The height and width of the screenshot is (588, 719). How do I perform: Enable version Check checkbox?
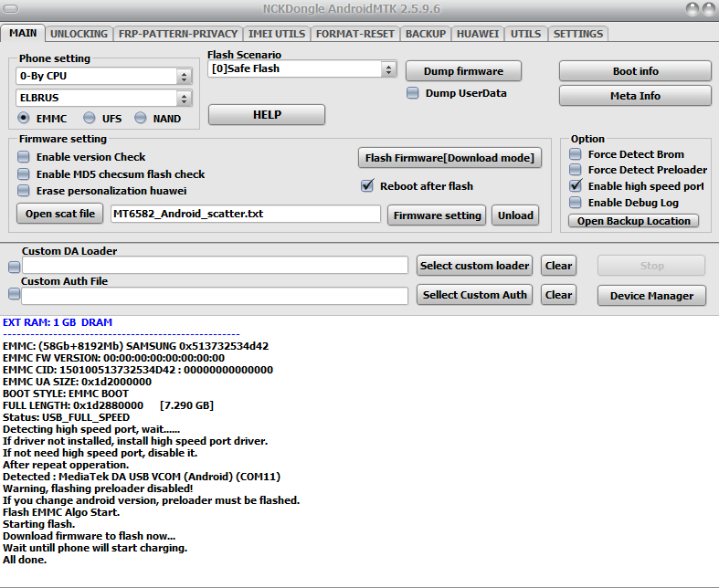coord(24,157)
